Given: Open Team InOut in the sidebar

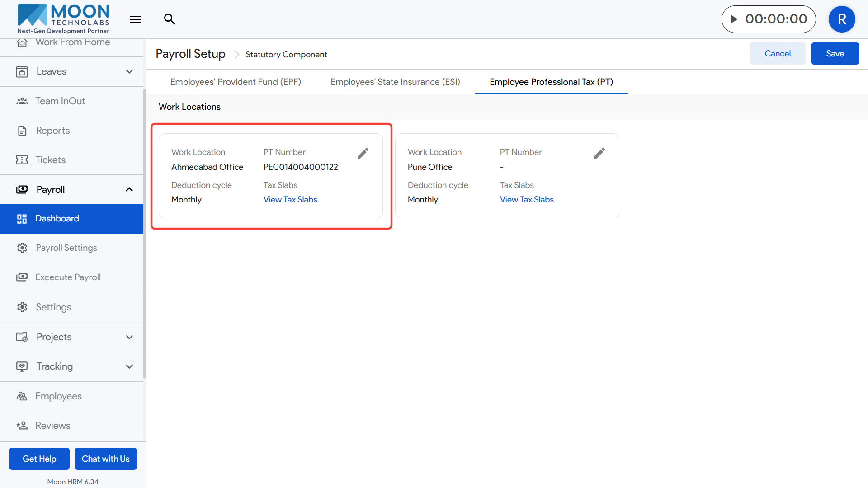Looking at the screenshot, I should tap(60, 101).
